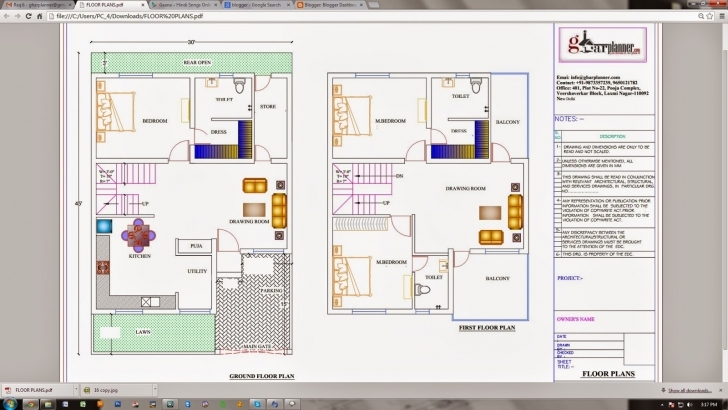Open the Windows Start menu orb
The width and height of the screenshot is (728, 410).
click(x=9, y=404)
